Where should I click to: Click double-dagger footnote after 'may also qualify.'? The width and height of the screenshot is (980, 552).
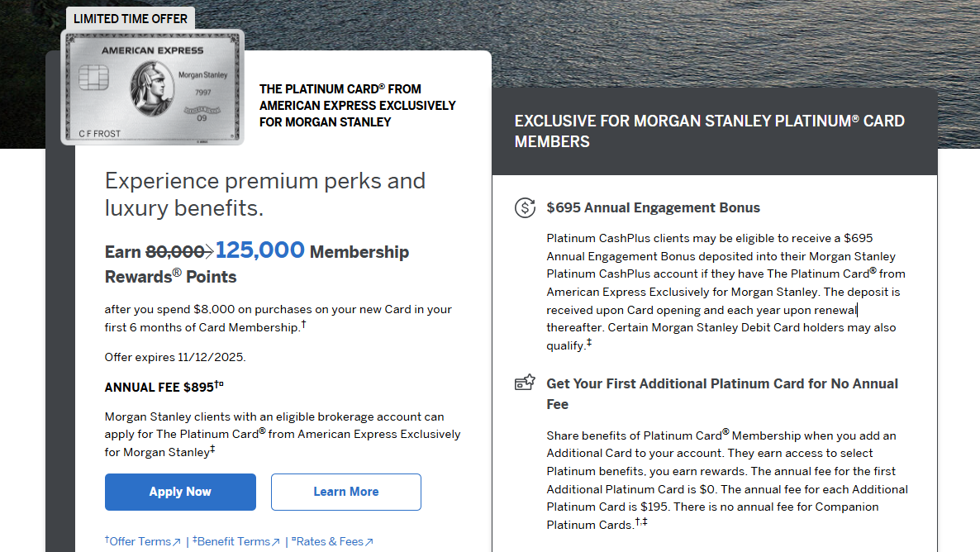[589, 343]
